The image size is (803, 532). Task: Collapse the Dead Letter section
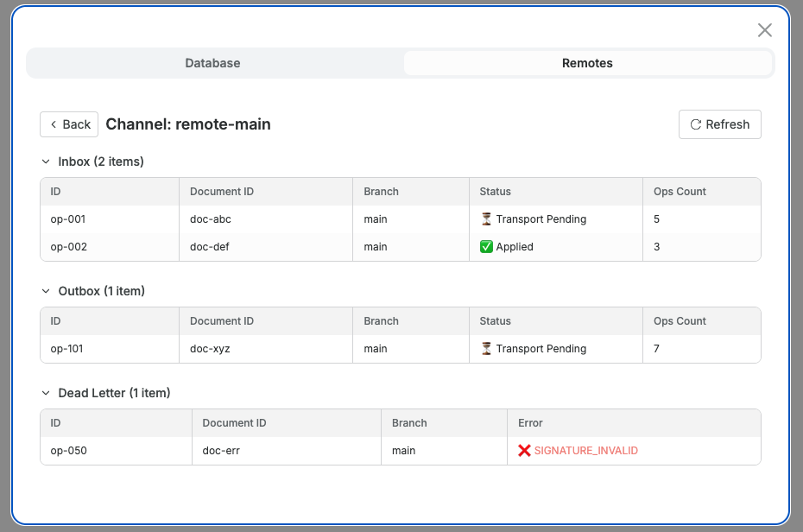(x=46, y=393)
